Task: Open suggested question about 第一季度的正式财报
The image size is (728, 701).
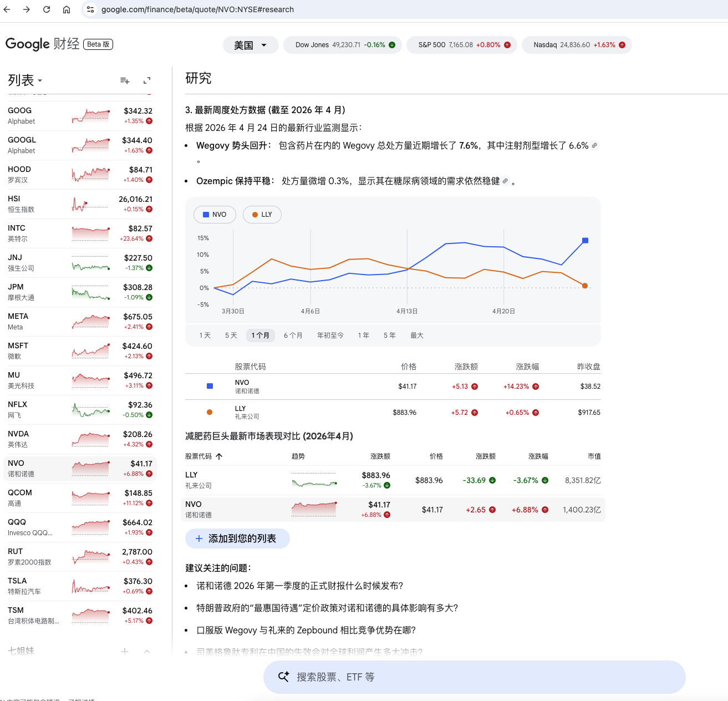Action: click(300, 586)
